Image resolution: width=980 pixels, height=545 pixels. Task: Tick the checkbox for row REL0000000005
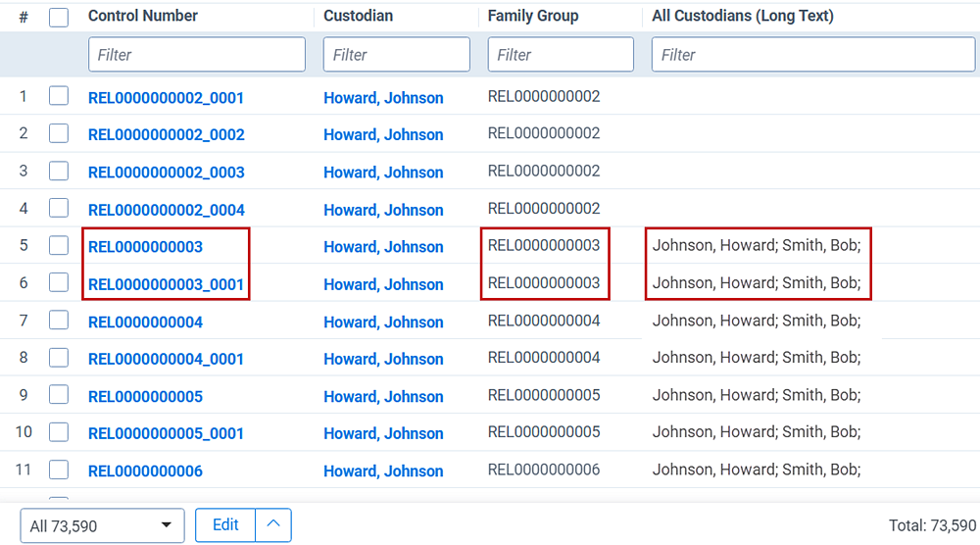coord(59,394)
